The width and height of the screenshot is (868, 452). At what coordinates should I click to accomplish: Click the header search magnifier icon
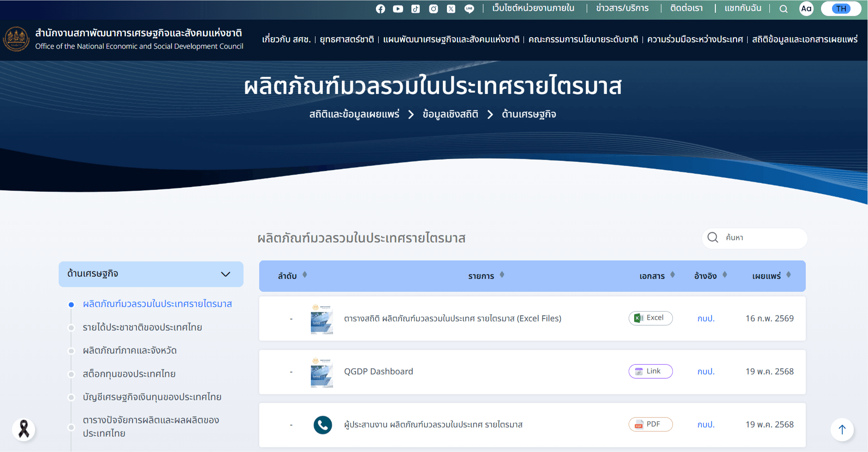tap(783, 9)
